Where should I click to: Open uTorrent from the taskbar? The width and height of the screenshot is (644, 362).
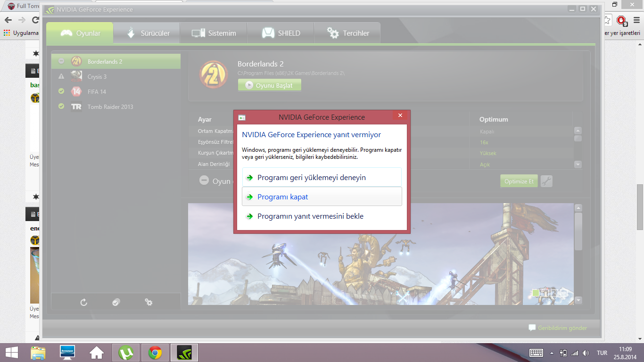click(x=125, y=353)
